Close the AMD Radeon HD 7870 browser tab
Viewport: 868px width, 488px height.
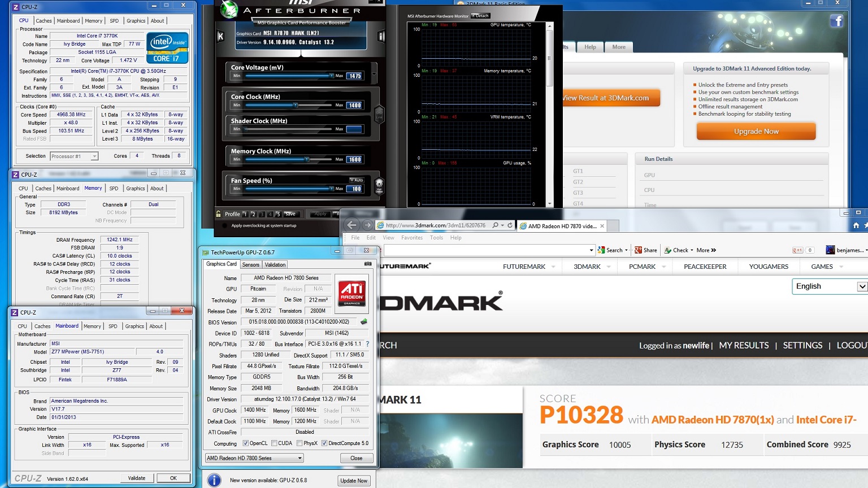pyautogui.click(x=602, y=226)
